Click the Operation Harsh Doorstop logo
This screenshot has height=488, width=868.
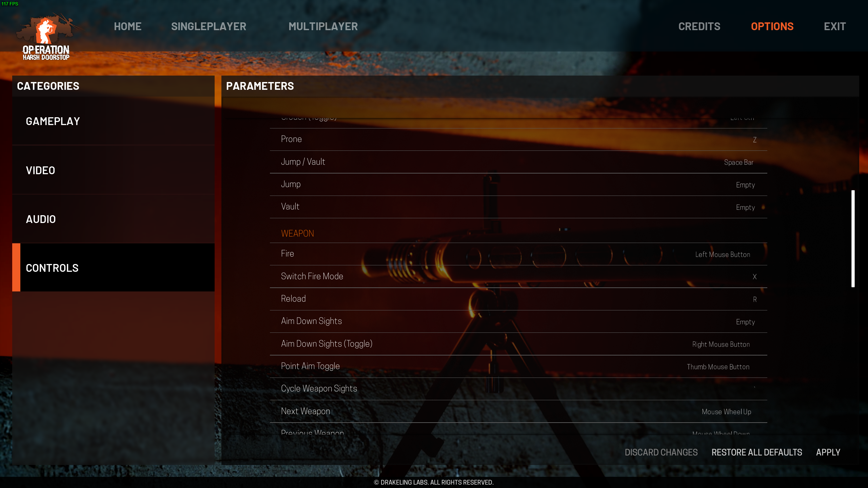pos(46,38)
